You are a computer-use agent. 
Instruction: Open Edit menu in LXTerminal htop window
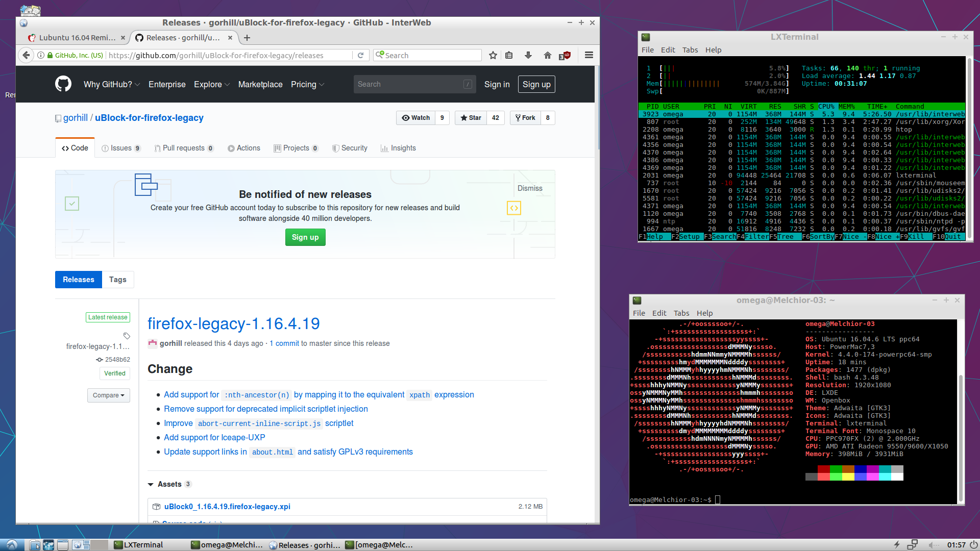[668, 50]
